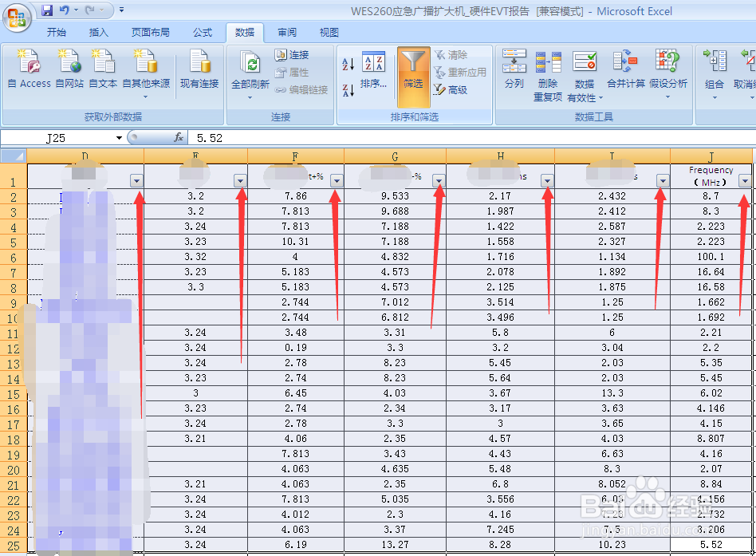This screenshot has width=756, height=556.
Task: Open the Frequency (MHz) column filter dropdown
Action: point(746,180)
